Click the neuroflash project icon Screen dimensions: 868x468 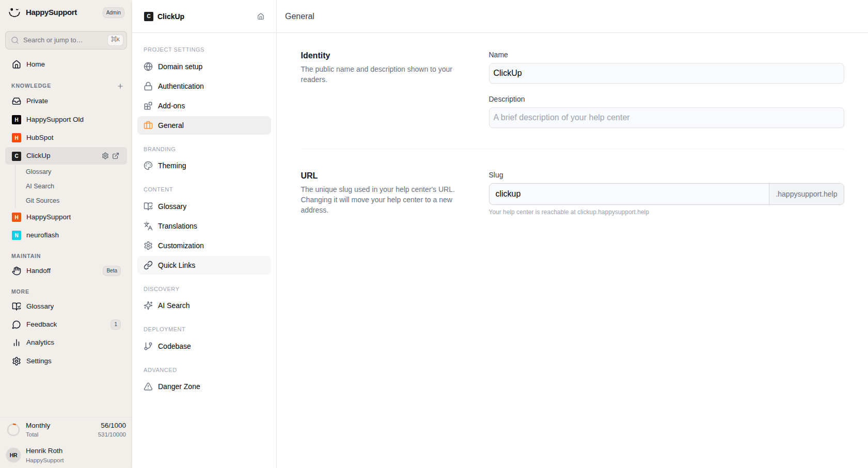(x=17, y=235)
